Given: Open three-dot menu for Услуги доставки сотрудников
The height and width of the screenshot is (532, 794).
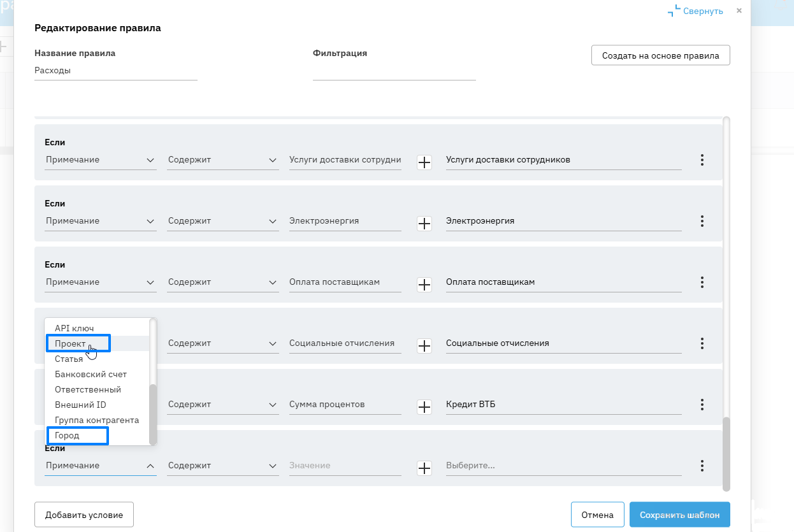Looking at the screenshot, I should (x=702, y=160).
